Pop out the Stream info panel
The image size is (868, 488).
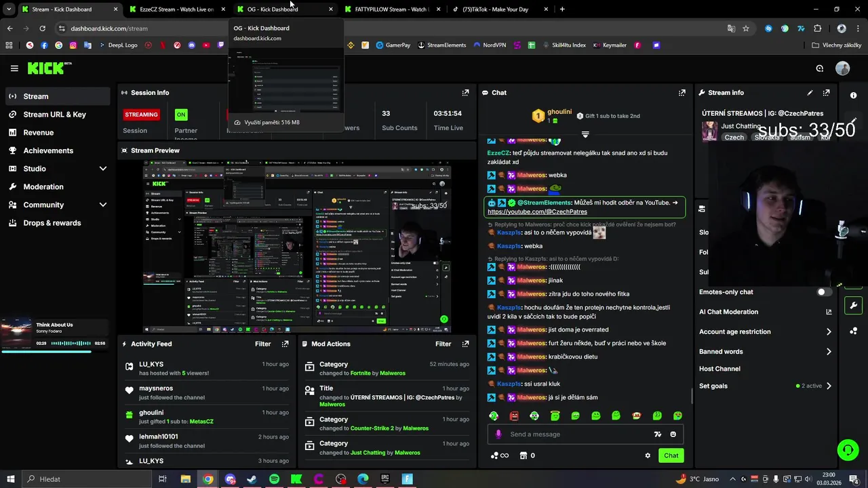pos(826,93)
